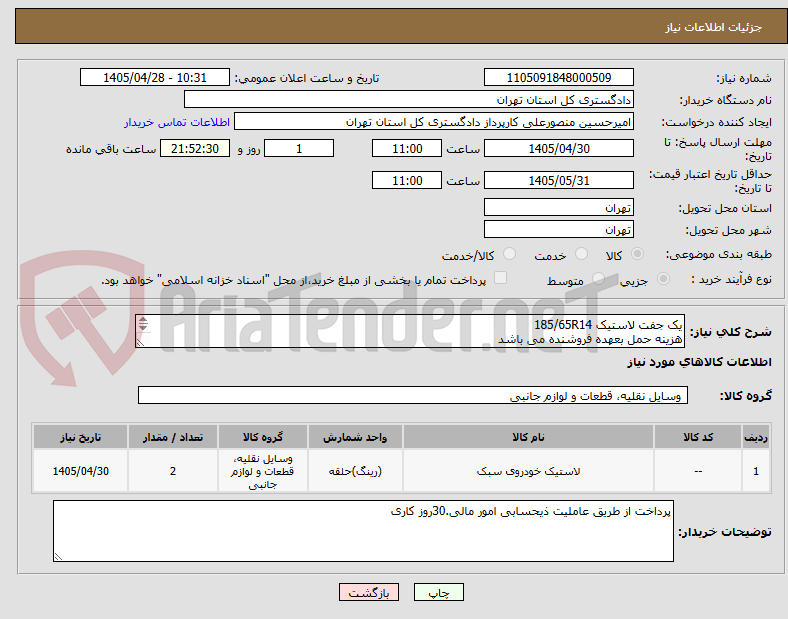Viewport: 788px width, 619px height.
Task: Click the delivery city field تهران
Action: 559,230
